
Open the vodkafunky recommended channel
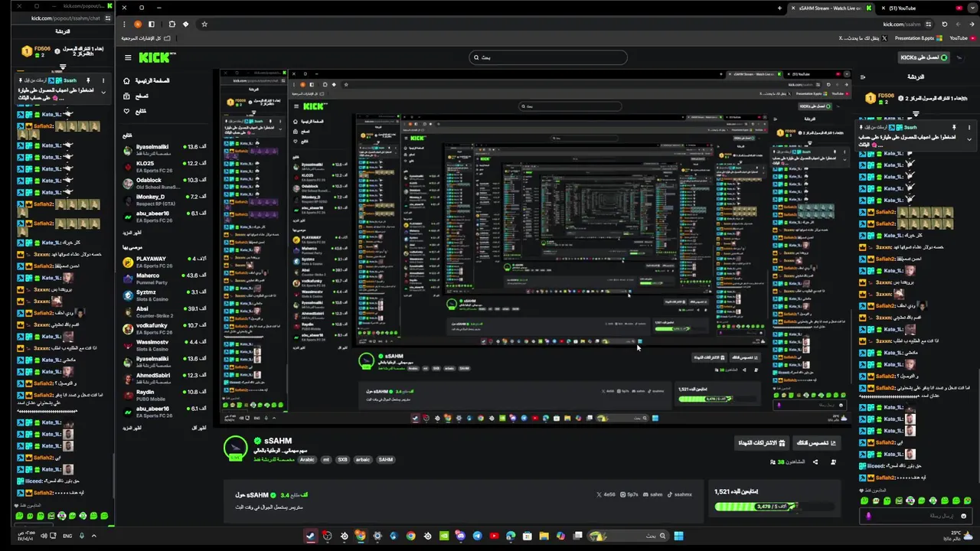[x=165, y=328]
